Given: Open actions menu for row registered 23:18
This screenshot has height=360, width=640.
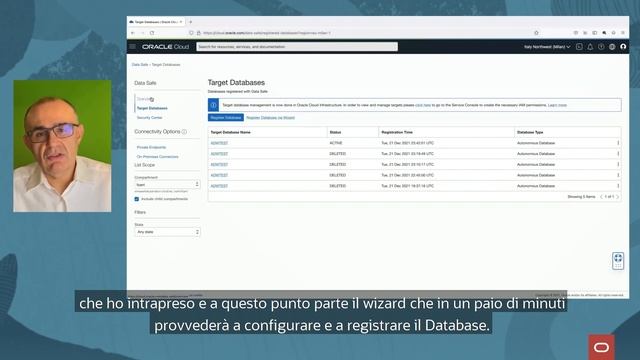Looking at the screenshot, I should click(618, 154).
